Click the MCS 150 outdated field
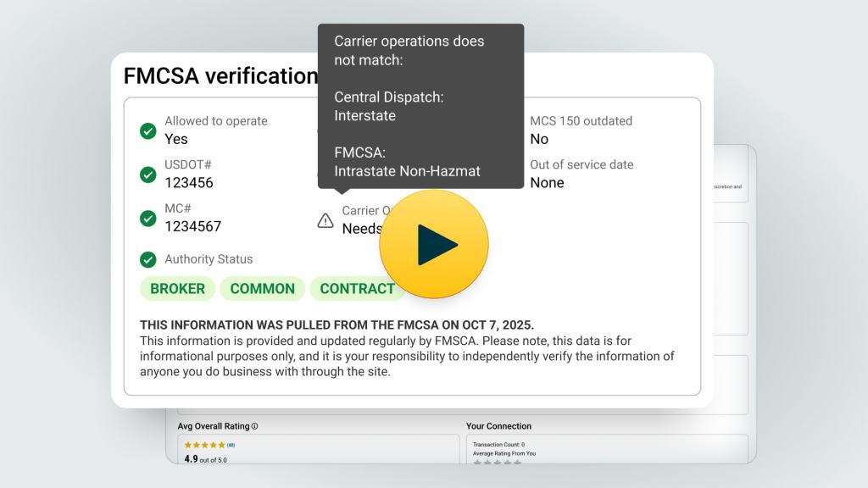Viewport: 868px width, 488px height. (x=581, y=130)
